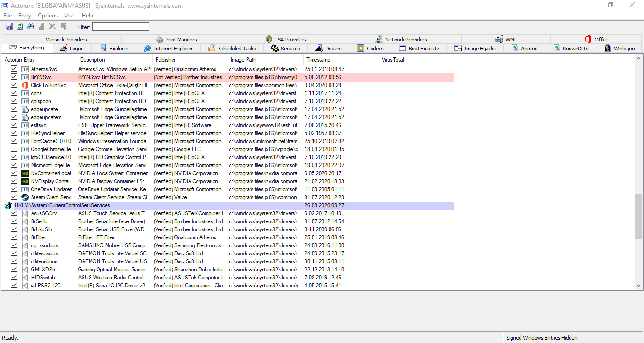Switch to the Office tab

pyautogui.click(x=596, y=40)
